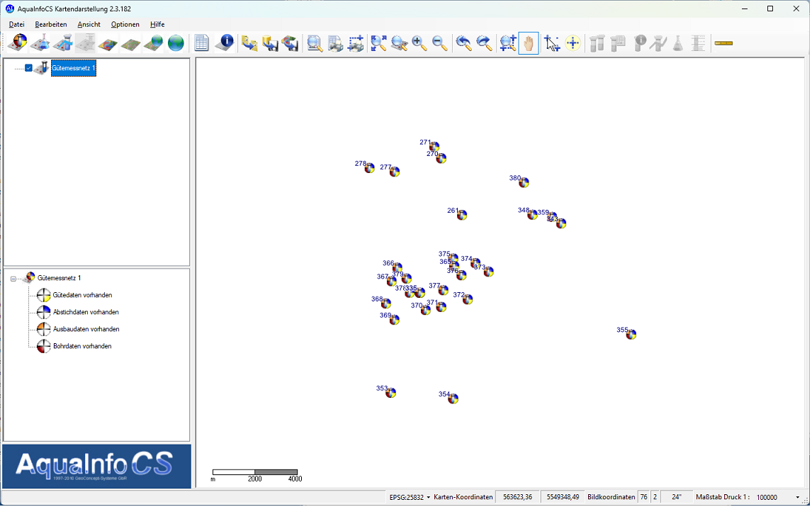Viewport: 812px width, 507px height.
Task: Select Bohrdaten vorhanden legend entry
Action: tap(82, 347)
